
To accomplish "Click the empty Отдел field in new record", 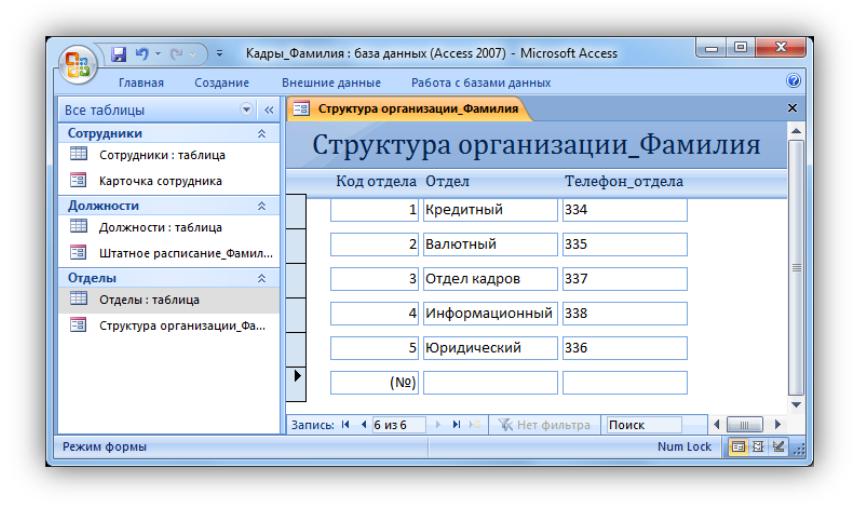I will click(x=490, y=382).
